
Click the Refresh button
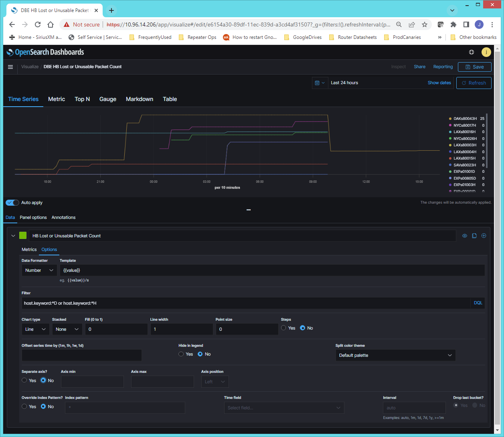[474, 83]
